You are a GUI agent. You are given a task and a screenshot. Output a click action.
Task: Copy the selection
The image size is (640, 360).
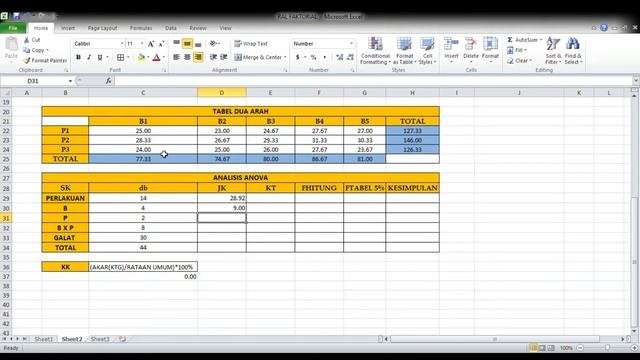tap(34, 50)
